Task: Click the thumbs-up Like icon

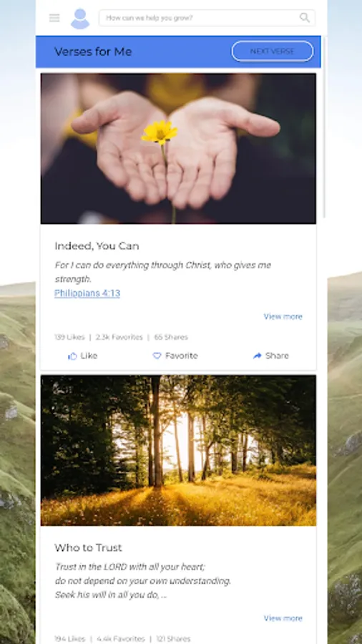Action: click(73, 356)
